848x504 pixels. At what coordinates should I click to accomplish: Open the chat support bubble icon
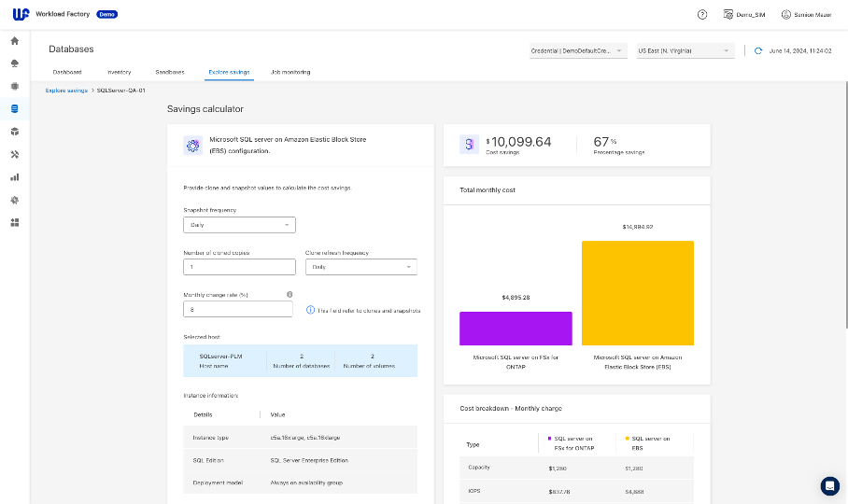829,485
